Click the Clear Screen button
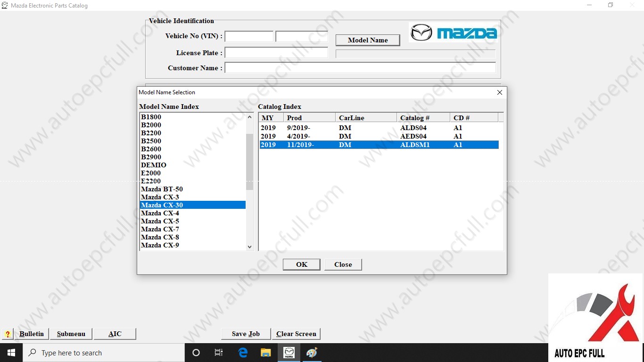644x362 pixels. 296,334
